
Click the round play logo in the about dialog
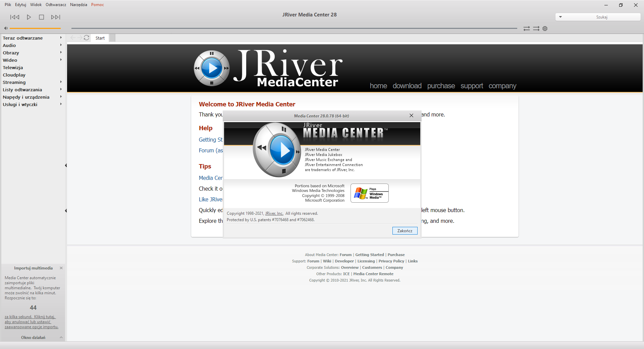(277, 150)
